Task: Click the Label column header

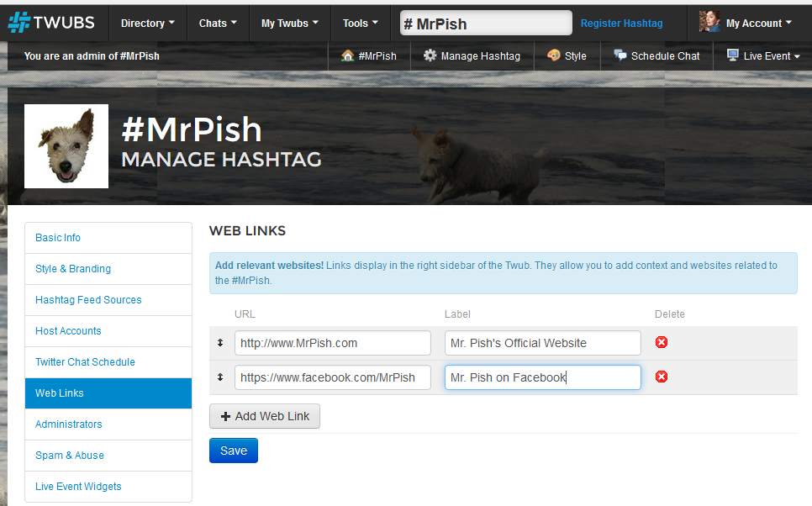Action: tap(457, 314)
